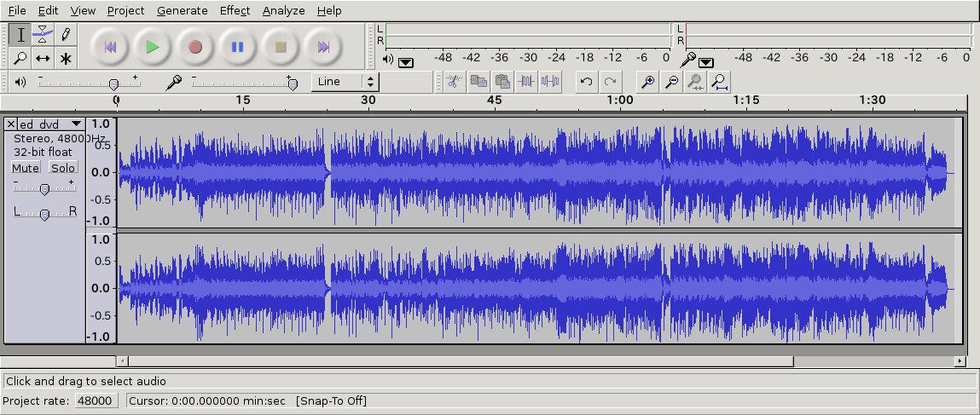This screenshot has height=415, width=980.
Task: Expand the output meter dropdown arrow
Action: pos(406,61)
